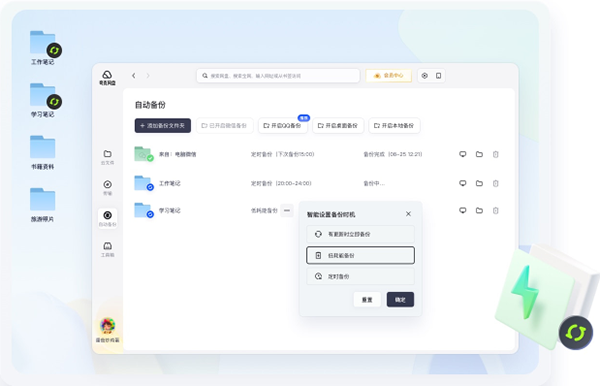Open folder icon in 工作笔记 row
600x386 pixels.
[x=479, y=183]
